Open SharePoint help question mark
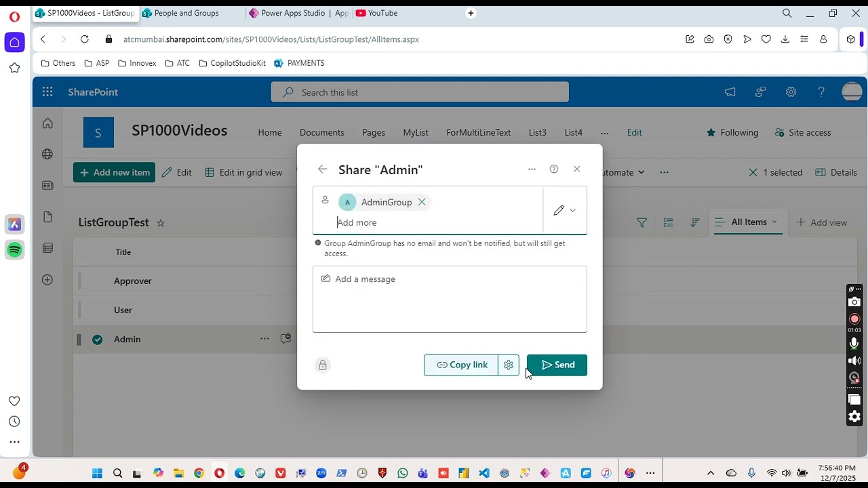 [x=821, y=92]
